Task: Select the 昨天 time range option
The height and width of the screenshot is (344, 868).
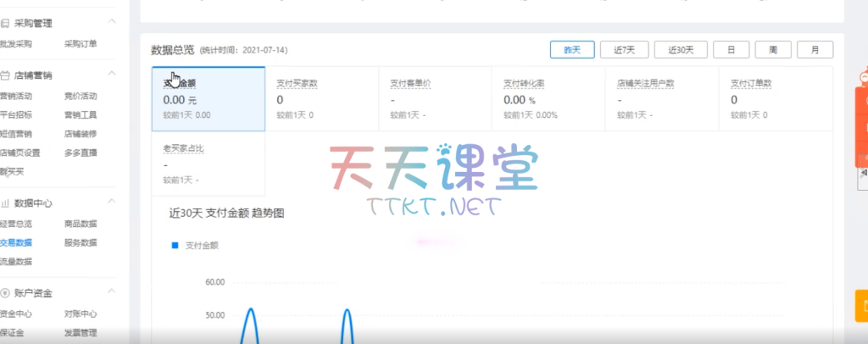Action: [572, 50]
